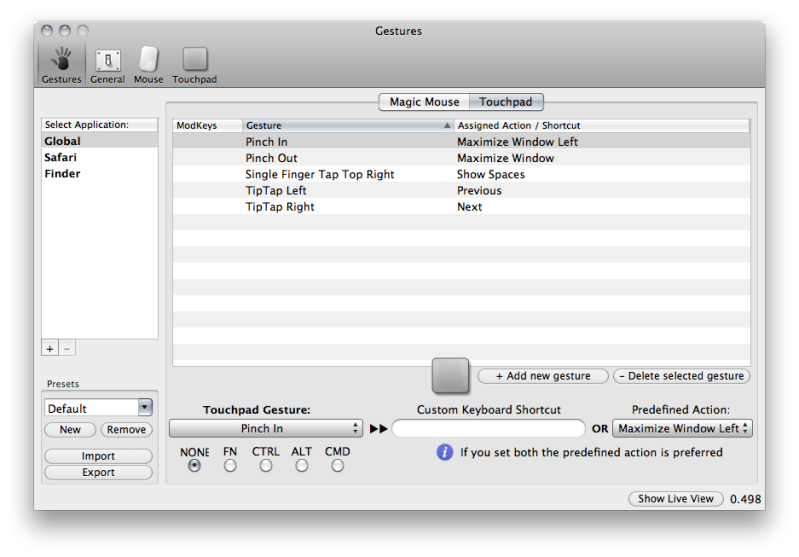
Task: Click the New preset button
Action: pos(70,430)
